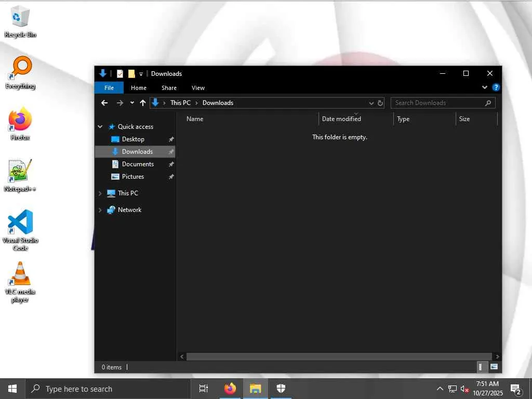Switch to large icons view in status bar
This screenshot has width=532, height=399.
click(494, 367)
